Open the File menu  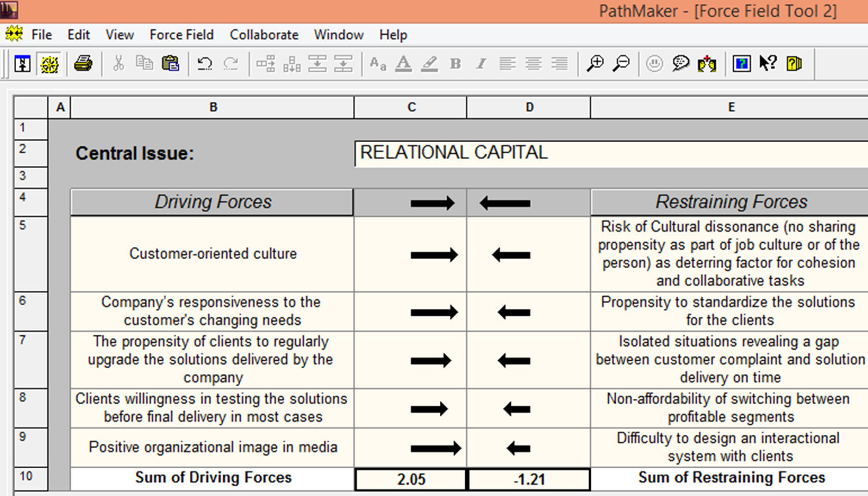pos(41,35)
